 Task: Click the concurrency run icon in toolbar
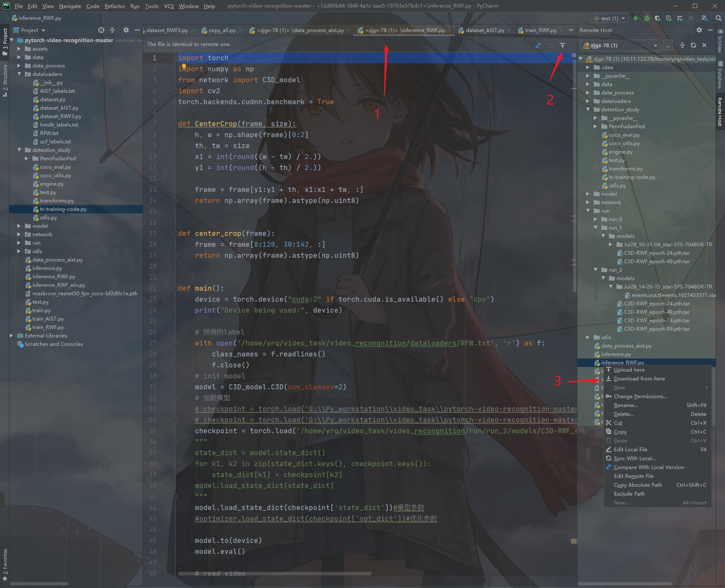pyautogui.click(x=680, y=18)
